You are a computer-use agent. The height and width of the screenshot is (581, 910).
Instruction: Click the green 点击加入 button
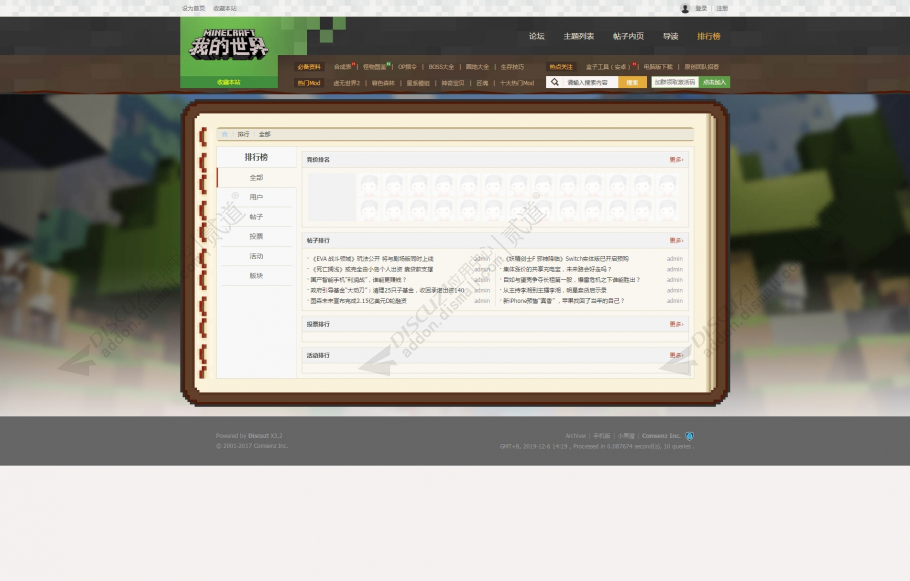(714, 82)
